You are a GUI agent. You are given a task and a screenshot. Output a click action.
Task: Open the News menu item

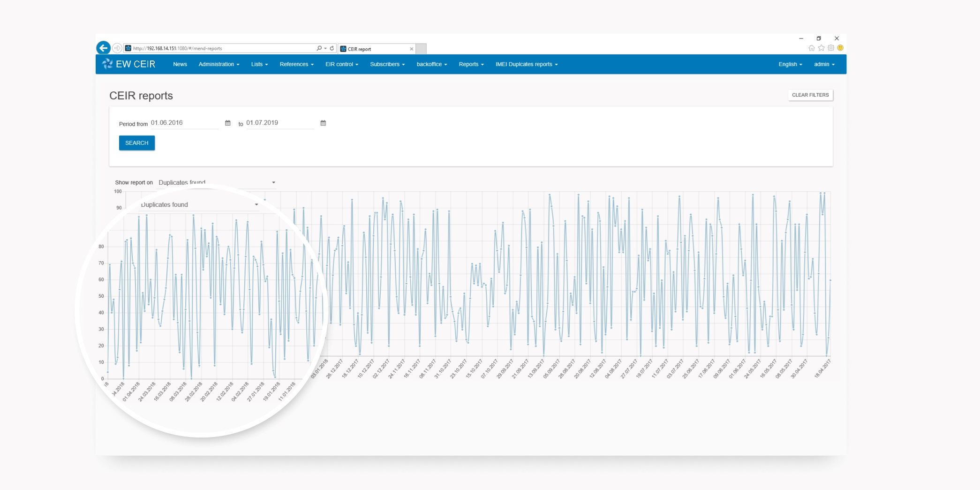(180, 64)
